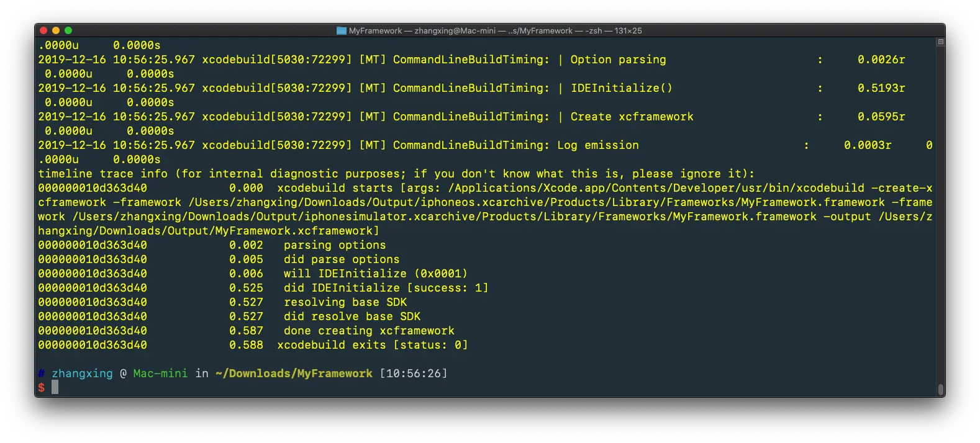
Task: Click the scrollbar thumb at the bottom
Action: (x=940, y=390)
